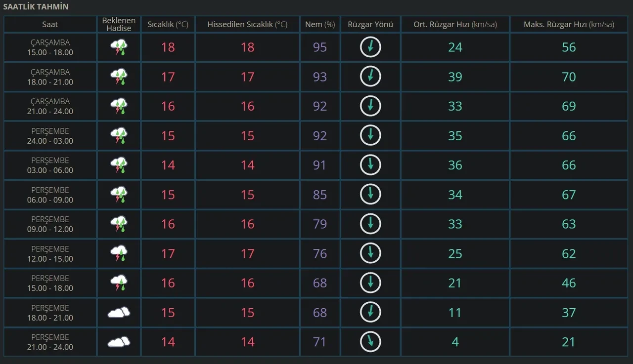Click the maximum wind speed value 56
Image resolution: width=633 pixels, height=364 pixels.
pos(569,47)
